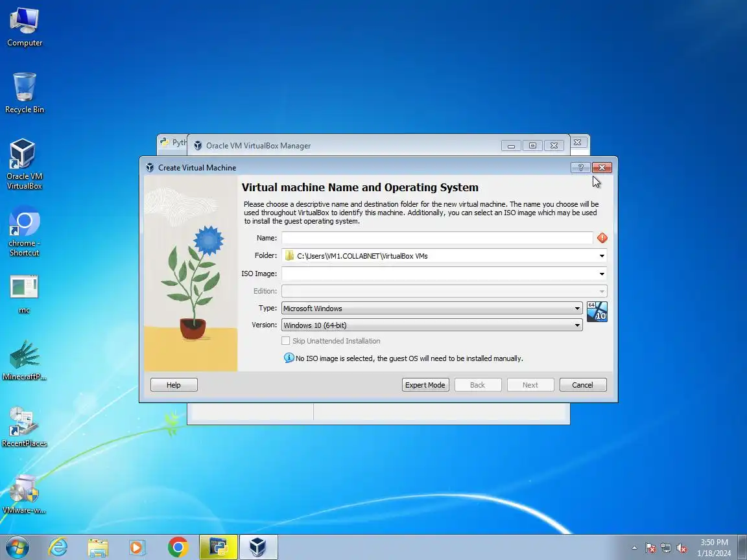
Task: Switch to VirtualBox taskbar button
Action: 258,547
